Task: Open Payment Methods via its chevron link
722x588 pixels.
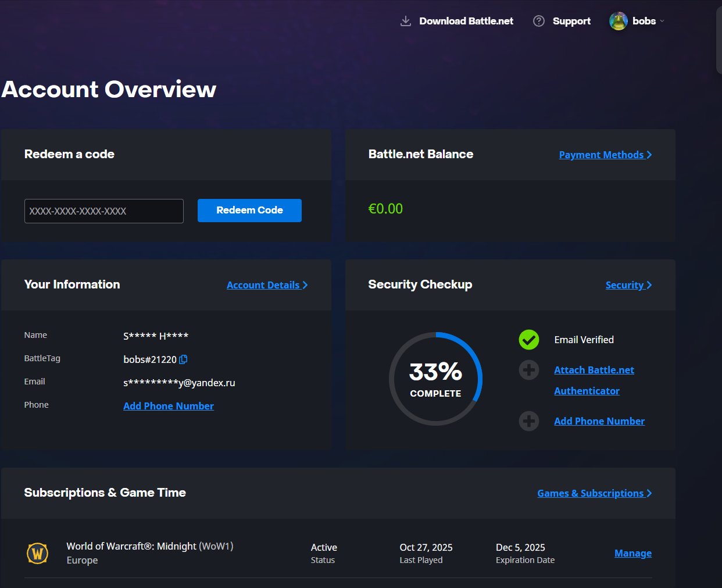Action: point(605,155)
